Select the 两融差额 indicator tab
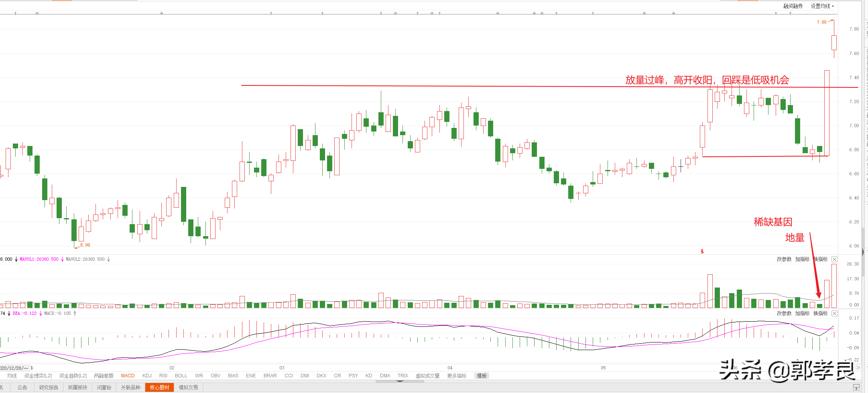The width and height of the screenshot is (868, 393). click(x=104, y=376)
